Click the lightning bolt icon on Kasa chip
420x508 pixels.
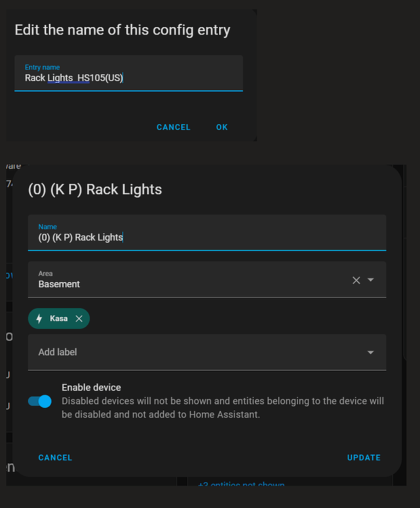pos(39,319)
